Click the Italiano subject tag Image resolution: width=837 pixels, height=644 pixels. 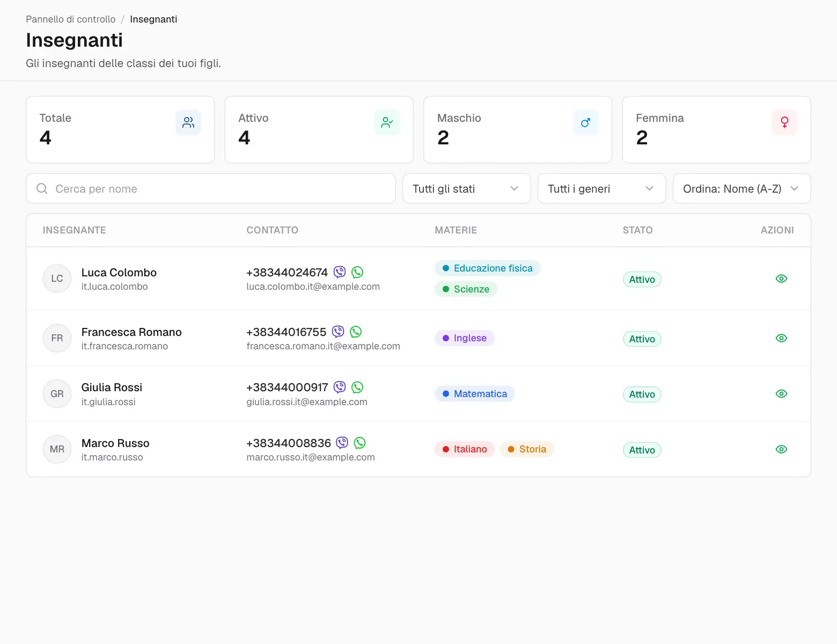point(465,449)
